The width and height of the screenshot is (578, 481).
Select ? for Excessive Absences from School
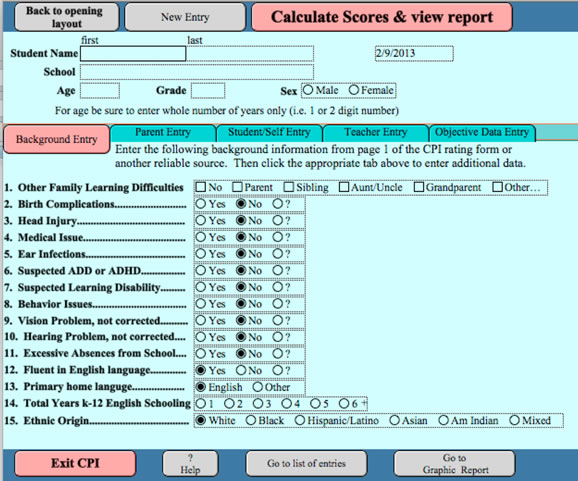(x=278, y=353)
